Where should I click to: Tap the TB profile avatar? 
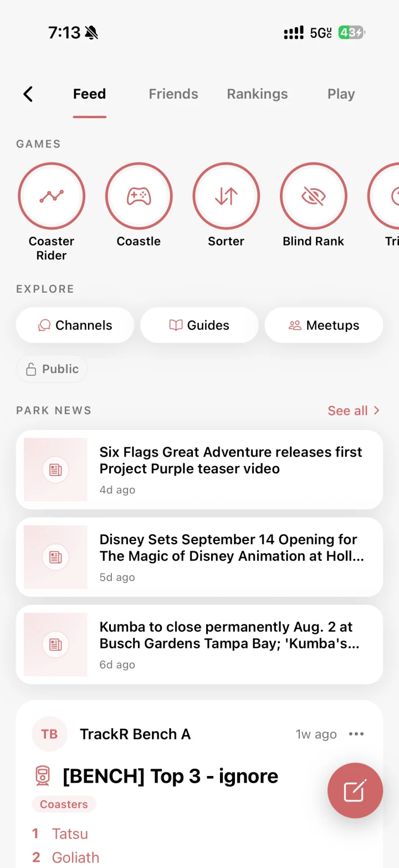click(x=49, y=734)
